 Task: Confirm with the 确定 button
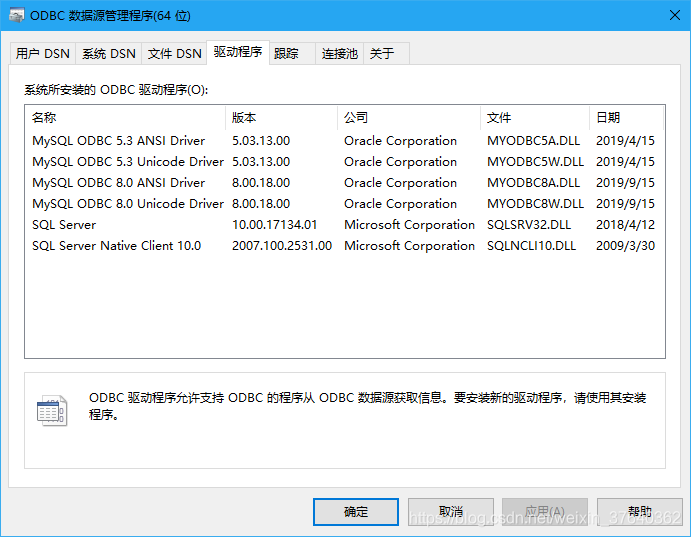[356, 512]
